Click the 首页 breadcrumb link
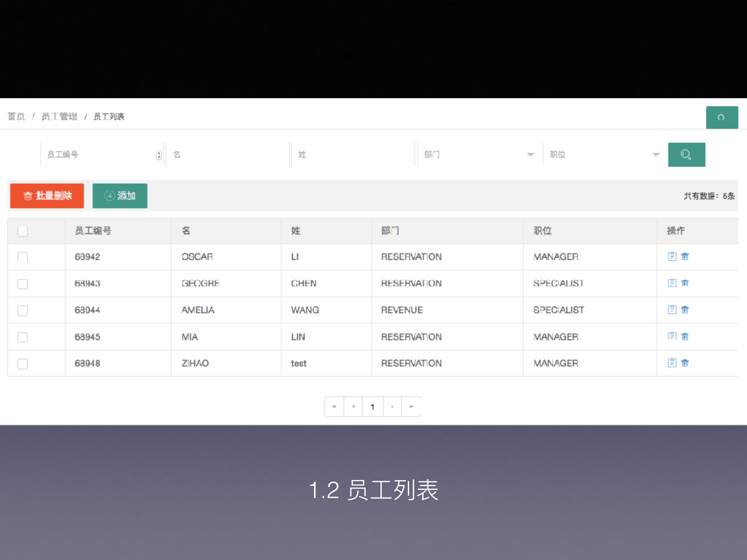 click(16, 116)
